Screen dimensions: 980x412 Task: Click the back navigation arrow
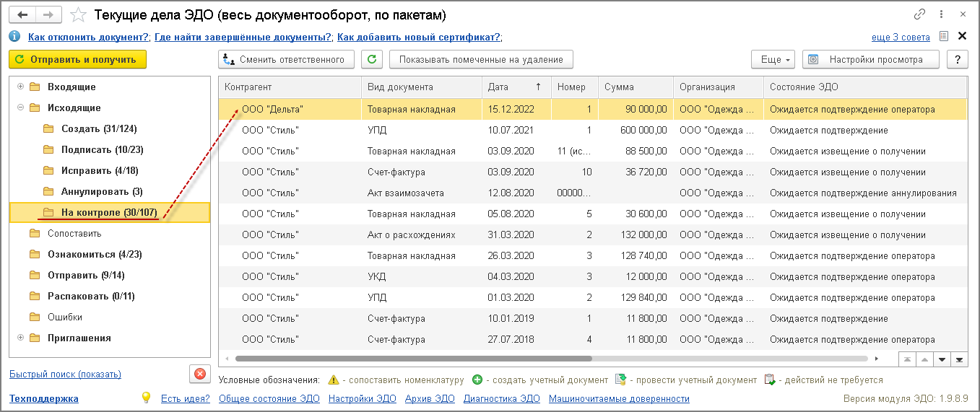(22, 14)
